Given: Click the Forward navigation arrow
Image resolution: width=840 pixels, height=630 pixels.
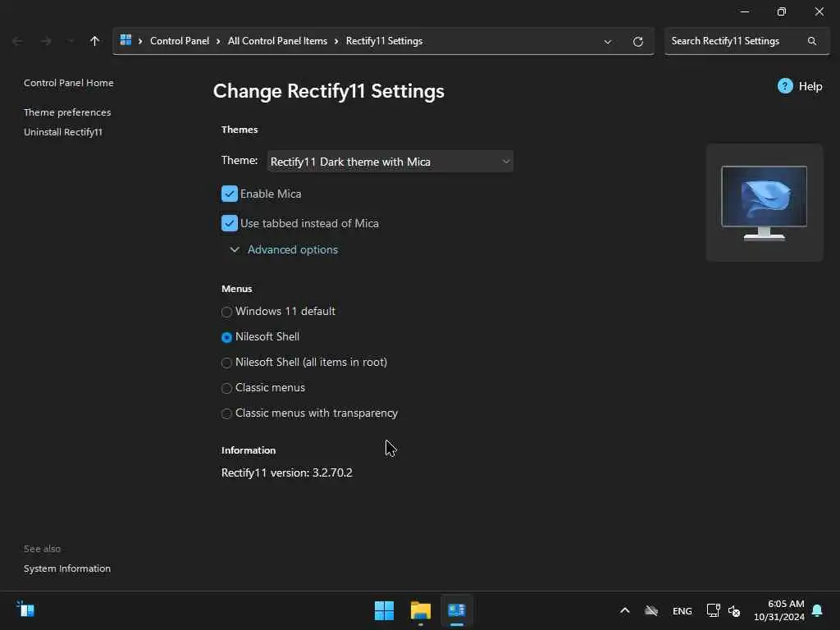Looking at the screenshot, I should tap(46, 41).
